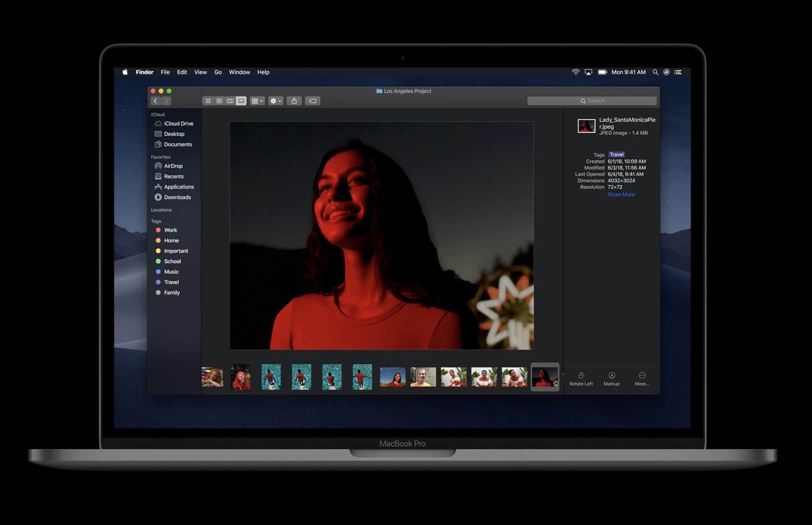
Task: Open the gear Action menu dropdown
Action: (x=276, y=101)
